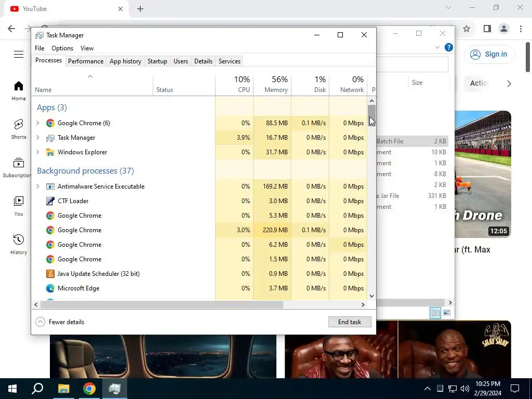The image size is (532, 399).
Task: Show next YouTube category chips arrow
Action: click(x=509, y=84)
